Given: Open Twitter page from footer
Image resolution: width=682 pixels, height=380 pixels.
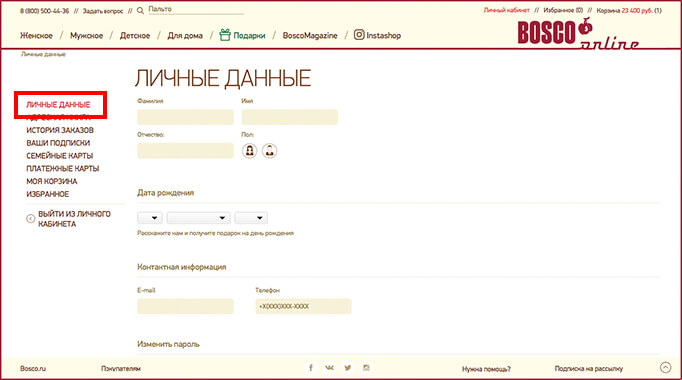Looking at the screenshot, I should tap(348, 368).
